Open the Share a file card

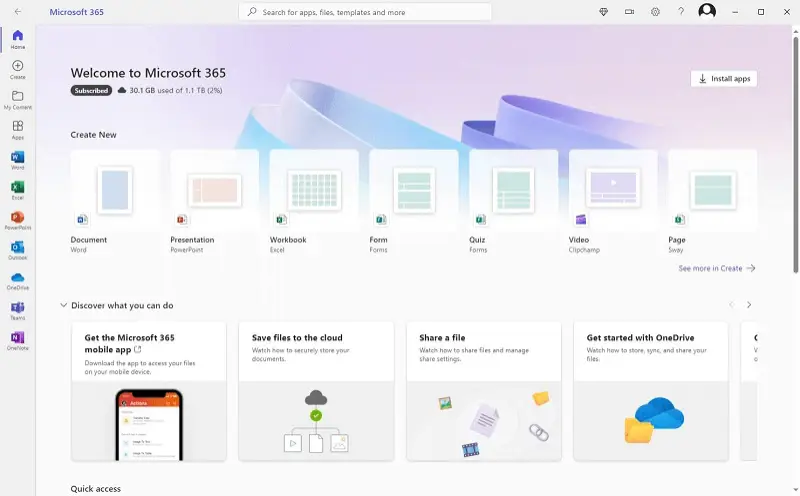click(484, 391)
